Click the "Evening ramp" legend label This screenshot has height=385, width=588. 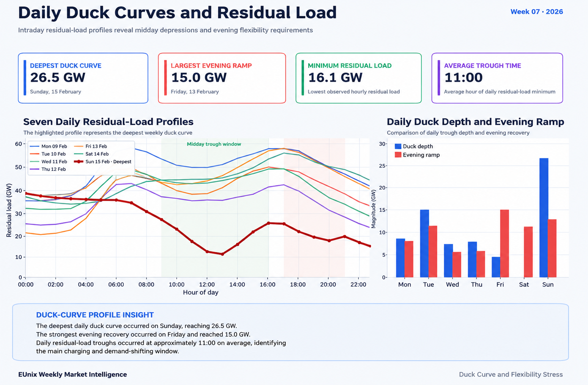click(x=421, y=155)
